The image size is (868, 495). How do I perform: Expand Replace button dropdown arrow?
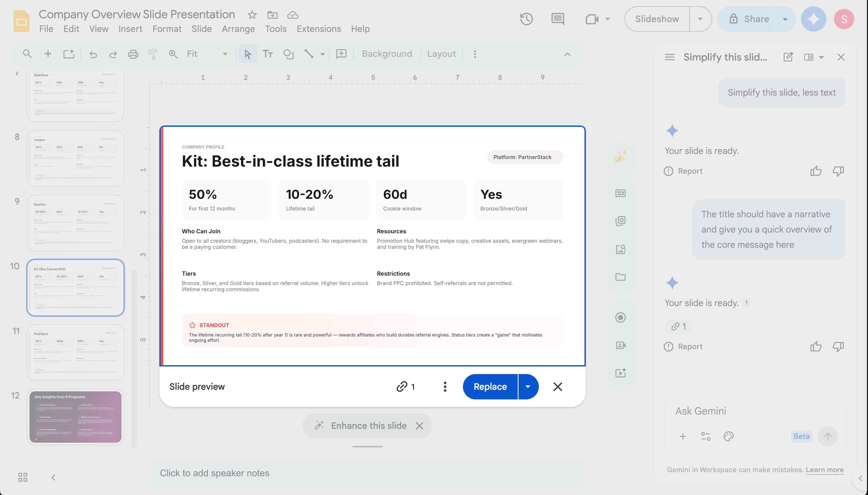tap(528, 386)
